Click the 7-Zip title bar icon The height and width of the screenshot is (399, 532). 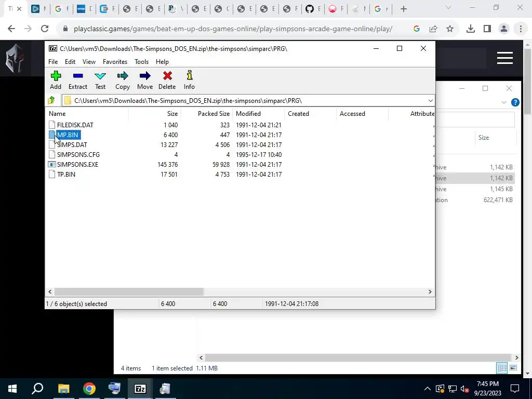tap(53, 48)
